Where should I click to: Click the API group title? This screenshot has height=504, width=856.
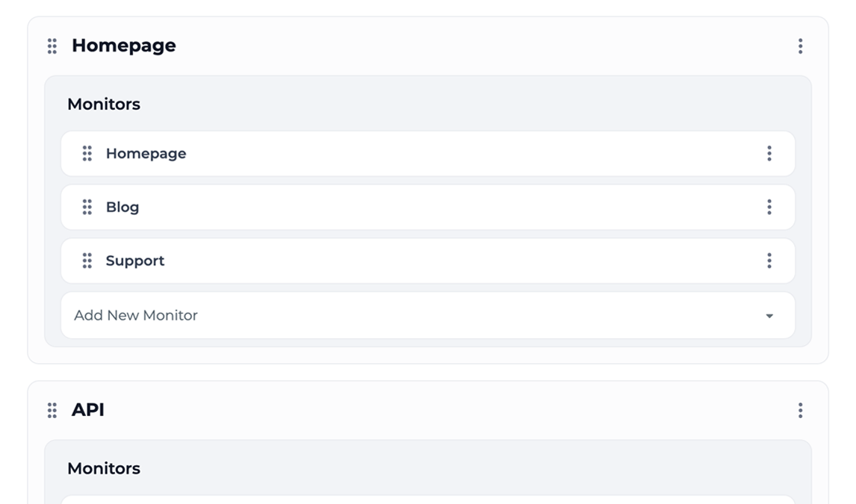(88, 410)
